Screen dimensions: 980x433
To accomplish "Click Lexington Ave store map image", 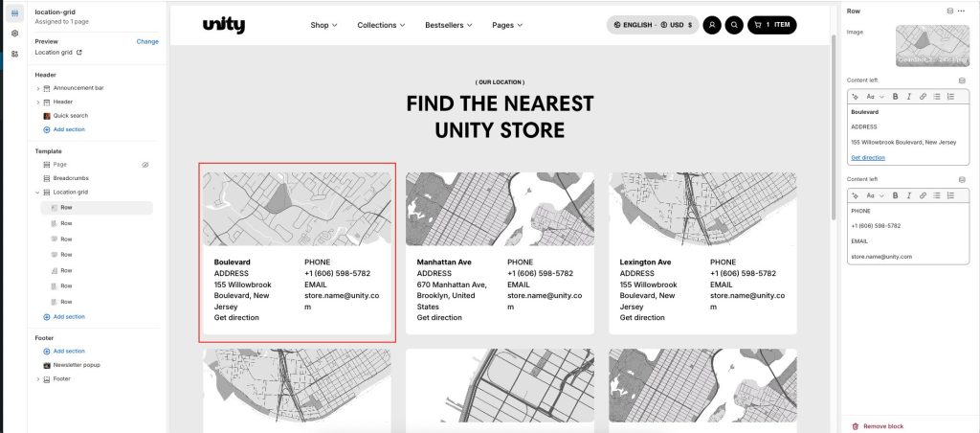I will 703,209.
